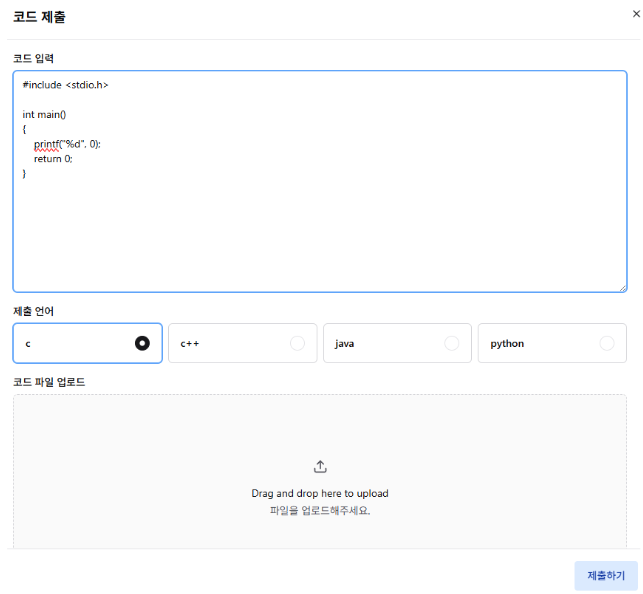This screenshot has height=594, width=643.
Task: Click the underlined printf word in code
Action: tap(46, 144)
